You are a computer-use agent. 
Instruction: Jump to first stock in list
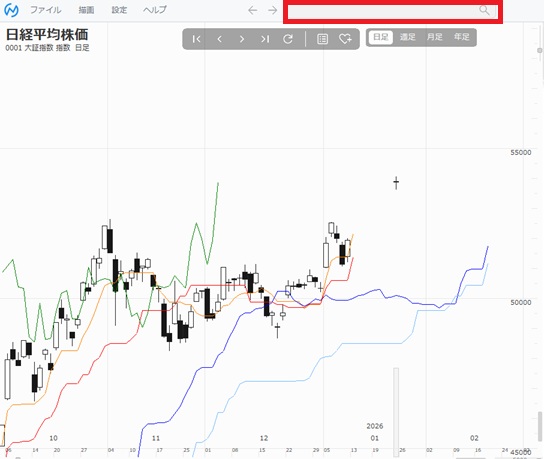[196, 39]
